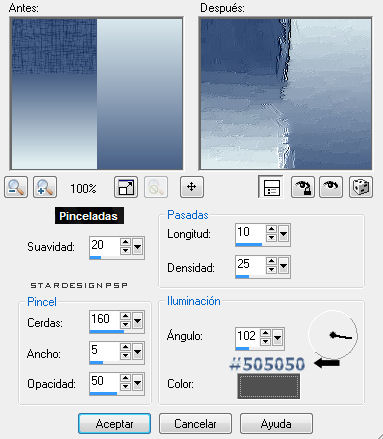
Task: Open the Suavidad dropdown slider arrow
Action: point(138,247)
